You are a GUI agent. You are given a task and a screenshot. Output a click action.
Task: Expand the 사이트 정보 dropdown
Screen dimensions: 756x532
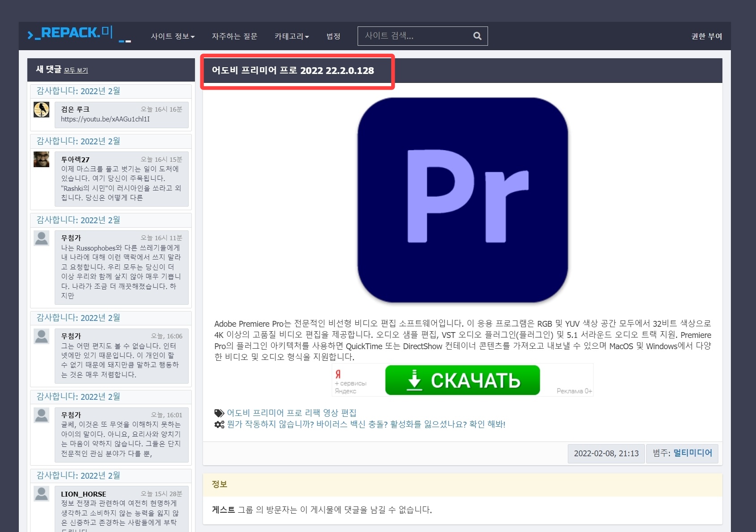[173, 36]
